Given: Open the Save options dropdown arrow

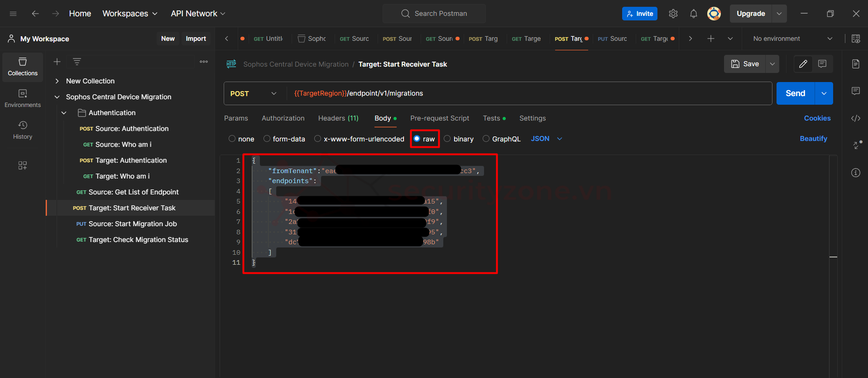Looking at the screenshot, I should pos(772,64).
